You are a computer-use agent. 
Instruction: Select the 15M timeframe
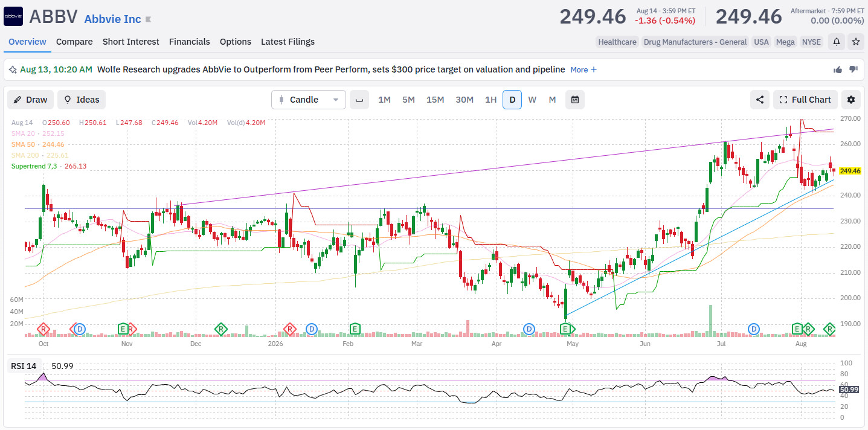(435, 100)
